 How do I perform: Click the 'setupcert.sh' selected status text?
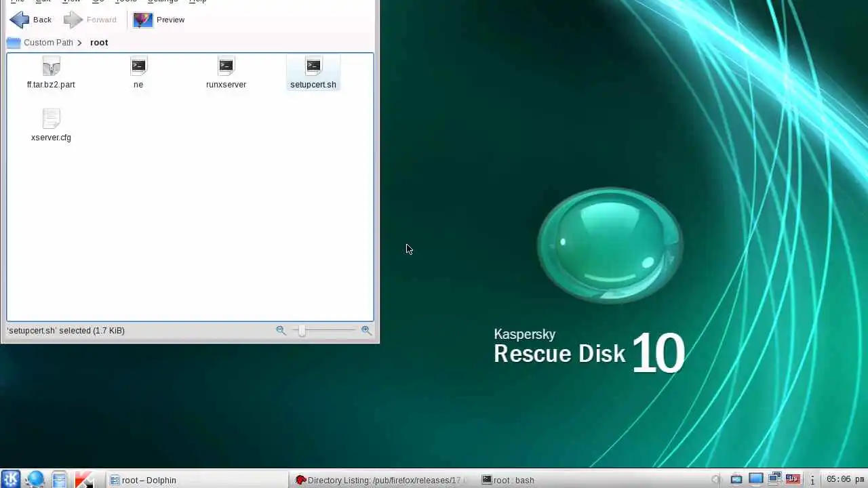[66, 331]
